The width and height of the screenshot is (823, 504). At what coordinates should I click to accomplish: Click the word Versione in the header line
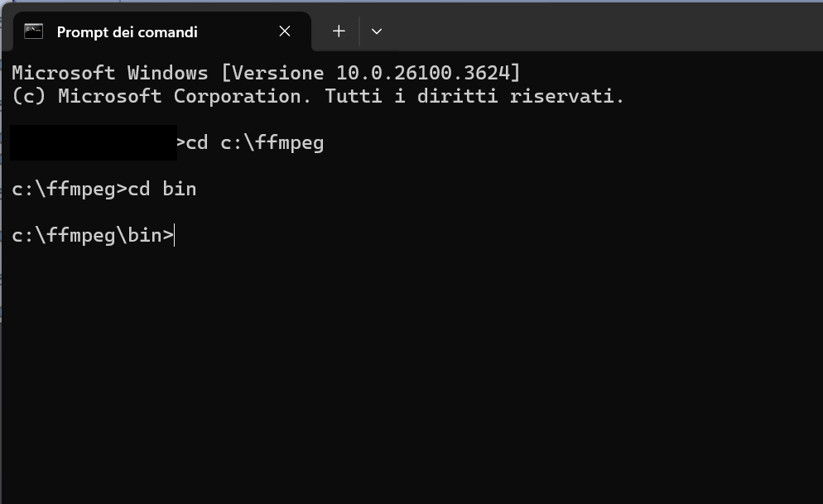coord(277,72)
